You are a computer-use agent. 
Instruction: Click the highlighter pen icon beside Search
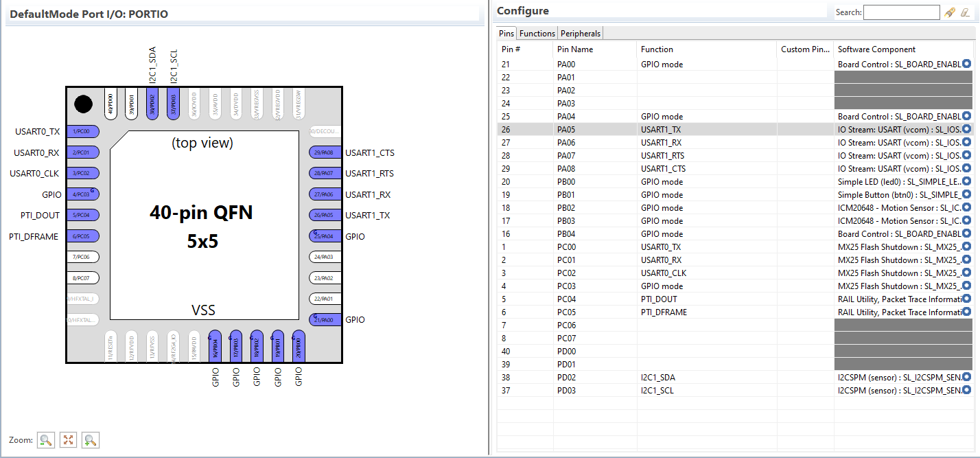click(x=950, y=12)
